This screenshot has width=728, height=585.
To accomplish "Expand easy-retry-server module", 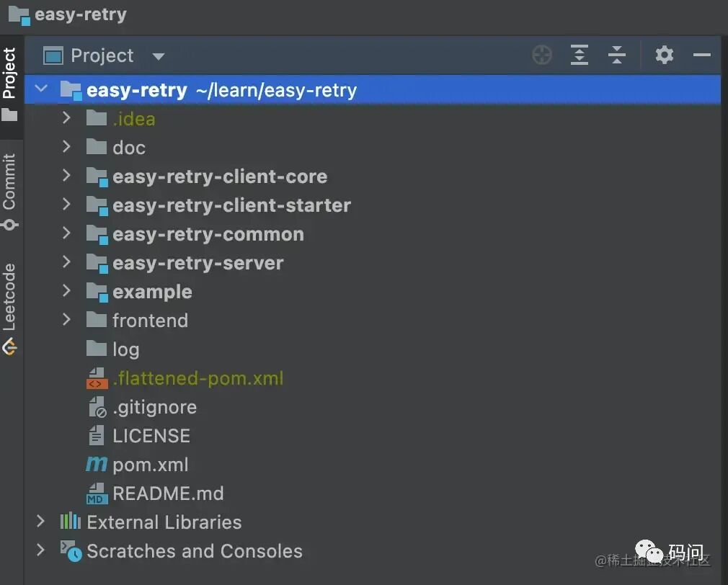I will point(66,262).
